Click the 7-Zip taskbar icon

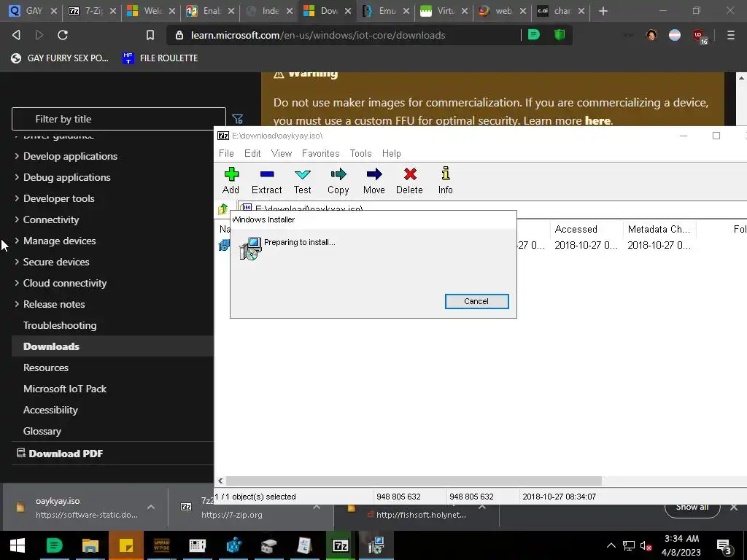(x=340, y=545)
